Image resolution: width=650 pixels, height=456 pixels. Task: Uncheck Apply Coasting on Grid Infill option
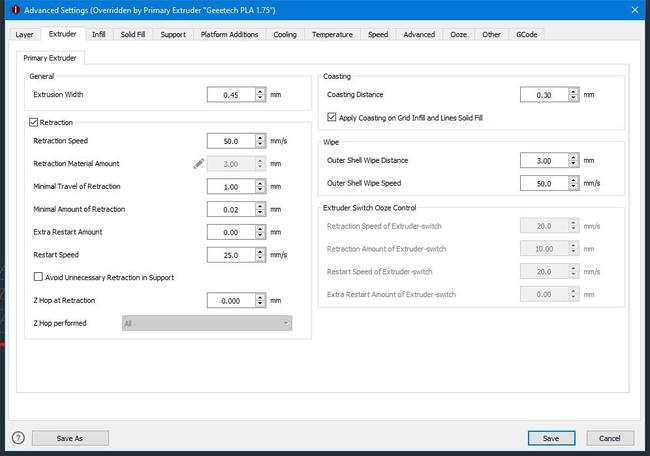click(x=332, y=117)
